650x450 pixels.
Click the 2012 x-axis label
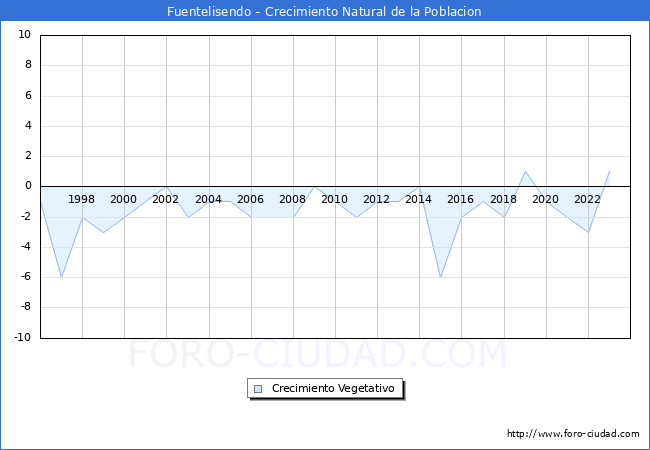tap(376, 199)
